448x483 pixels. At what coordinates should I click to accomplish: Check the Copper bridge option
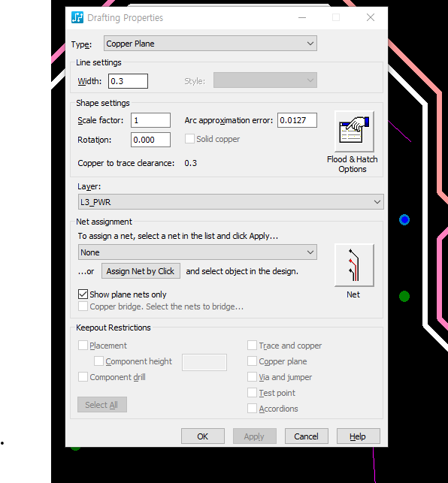point(83,306)
